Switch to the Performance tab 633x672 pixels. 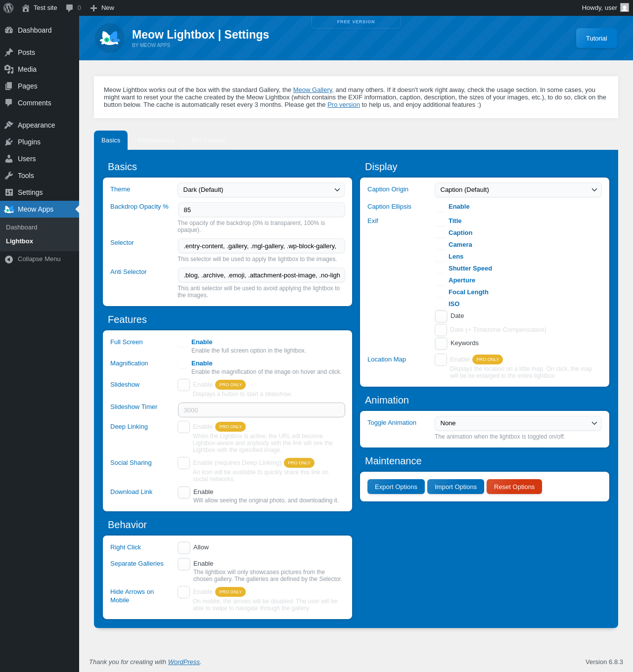(x=156, y=140)
